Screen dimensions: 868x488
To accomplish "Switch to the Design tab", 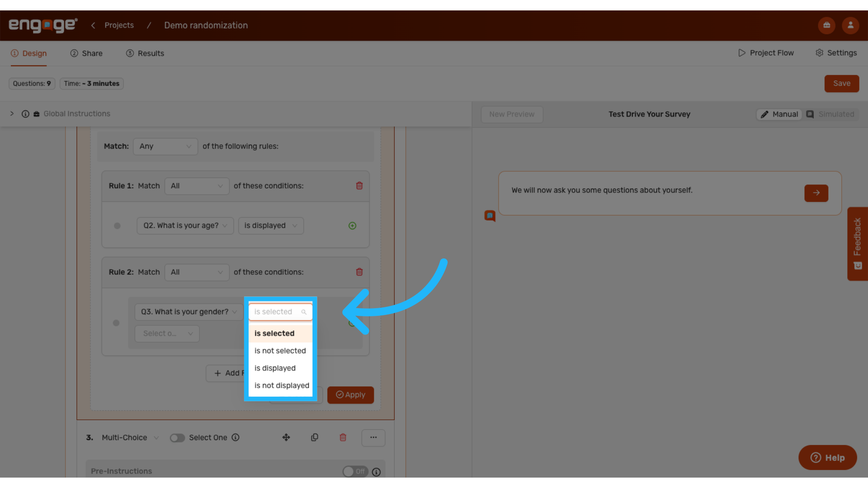I will pyautogui.click(x=29, y=53).
